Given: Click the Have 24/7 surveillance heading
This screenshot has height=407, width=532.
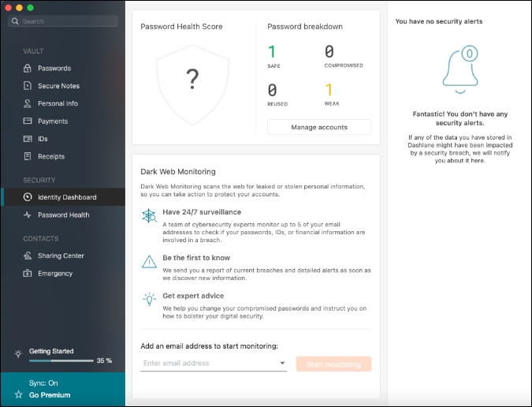Looking at the screenshot, I should point(202,212).
